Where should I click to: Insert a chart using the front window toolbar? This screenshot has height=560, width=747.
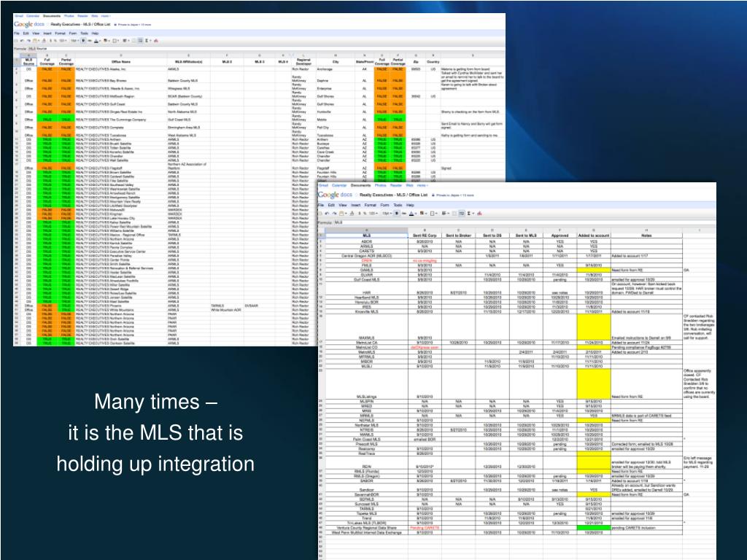479,214
